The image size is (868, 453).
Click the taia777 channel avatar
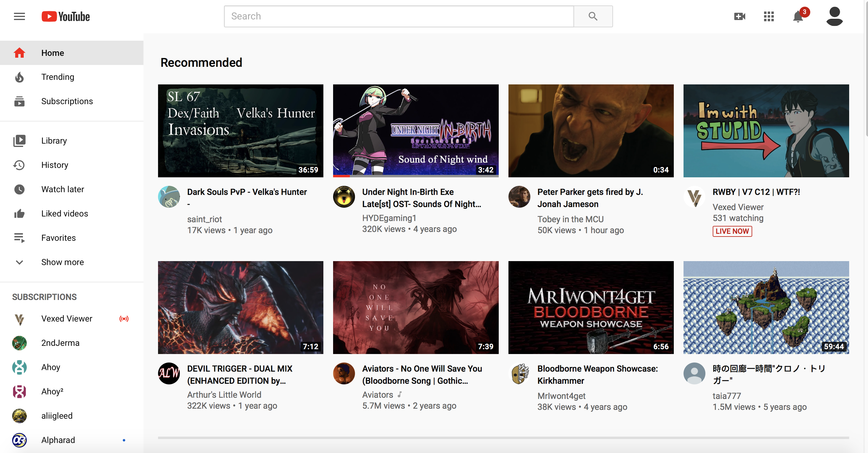click(x=694, y=373)
